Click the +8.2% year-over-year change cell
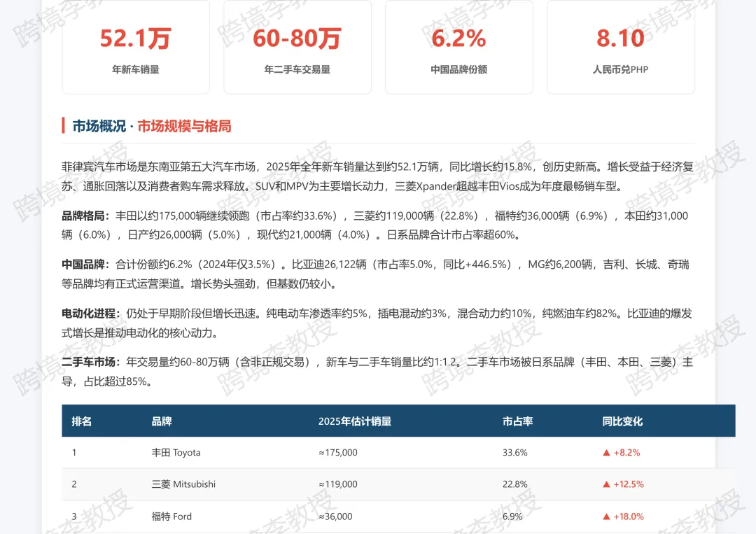This screenshot has height=534, width=756. [x=622, y=453]
